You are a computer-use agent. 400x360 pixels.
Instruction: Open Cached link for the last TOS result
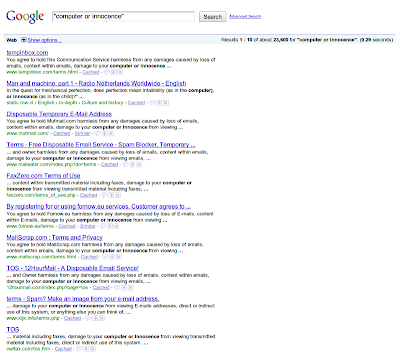tap(63, 349)
